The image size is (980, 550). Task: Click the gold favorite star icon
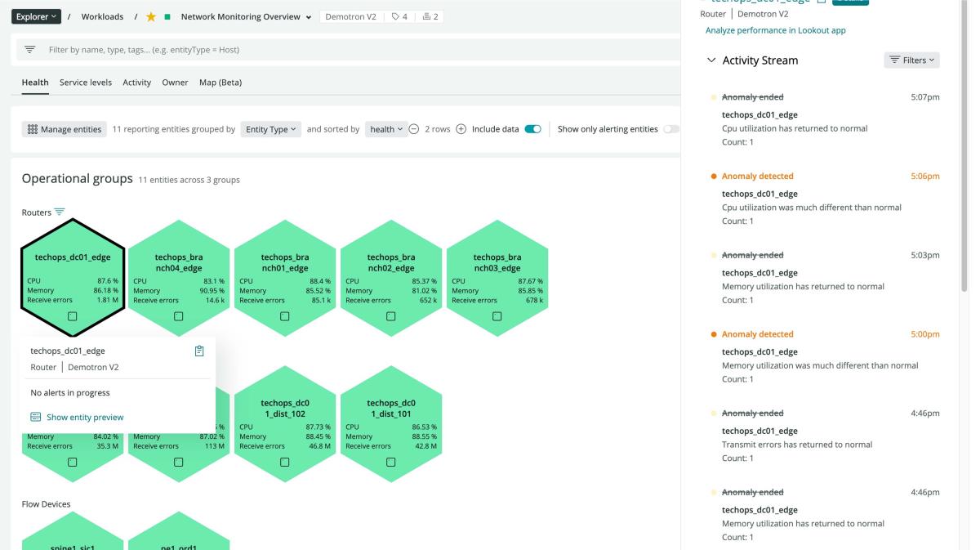pyautogui.click(x=151, y=16)
